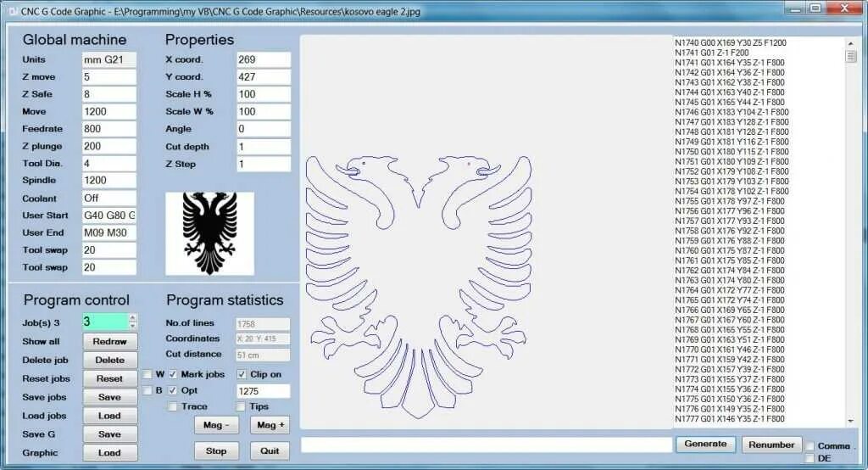
Task: Click the long text box beside Generate
Action: tap(487, 445)
